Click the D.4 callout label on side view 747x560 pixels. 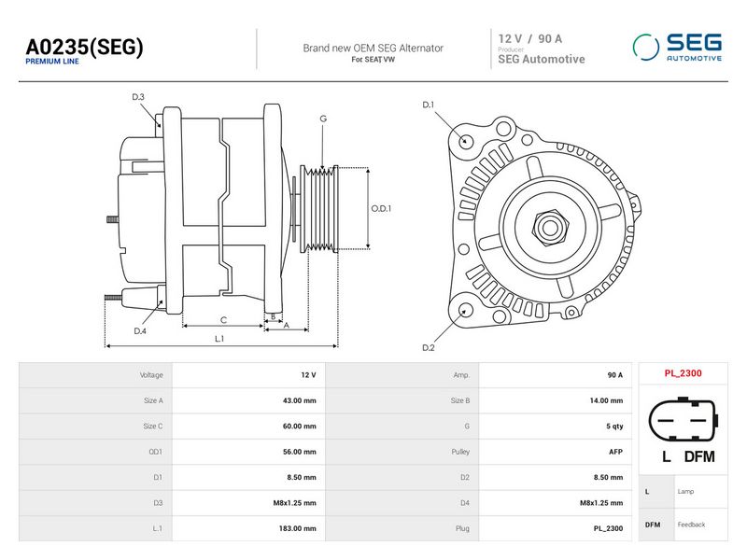[x=140, y=331]
